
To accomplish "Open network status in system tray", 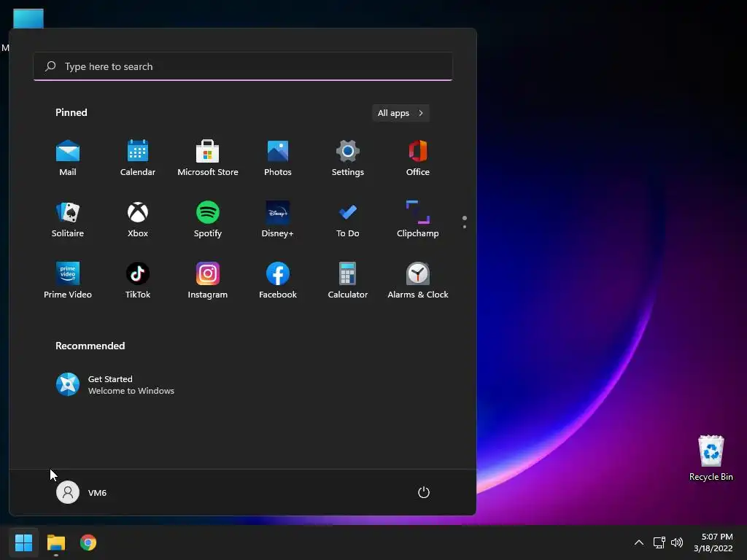I will point(659,542).
